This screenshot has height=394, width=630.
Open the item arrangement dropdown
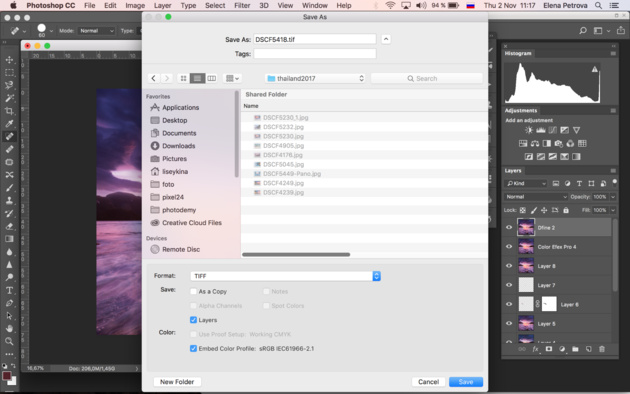point(232,78)
